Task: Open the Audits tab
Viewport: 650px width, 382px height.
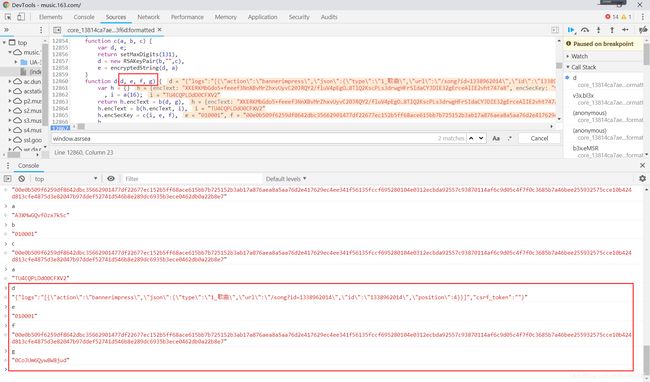Action: click(x=329, y=17)
